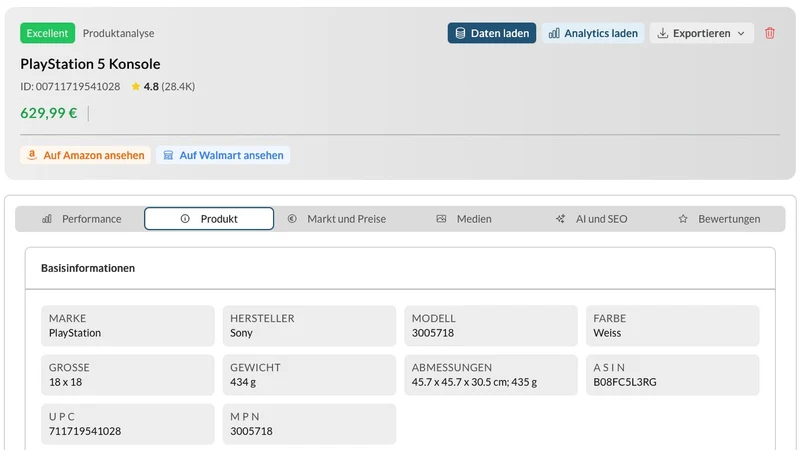Click the 4.8 (28.4K) rating text
Viewport: 800px width, 450px height.
point(169,86)
